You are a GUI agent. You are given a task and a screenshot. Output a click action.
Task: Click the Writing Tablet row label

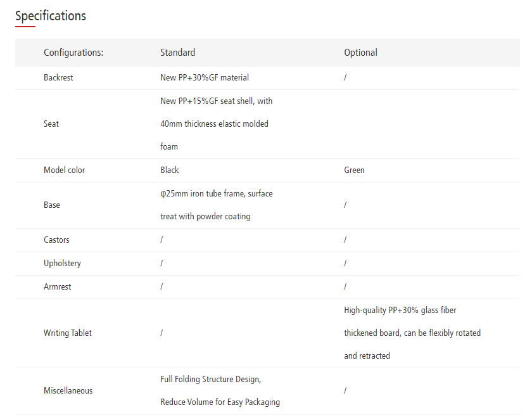[67, 333]
